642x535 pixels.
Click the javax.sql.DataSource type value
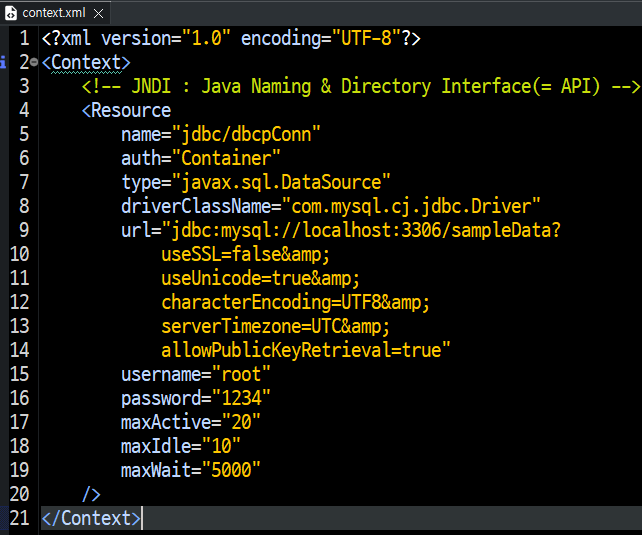(x=282, y=182)
